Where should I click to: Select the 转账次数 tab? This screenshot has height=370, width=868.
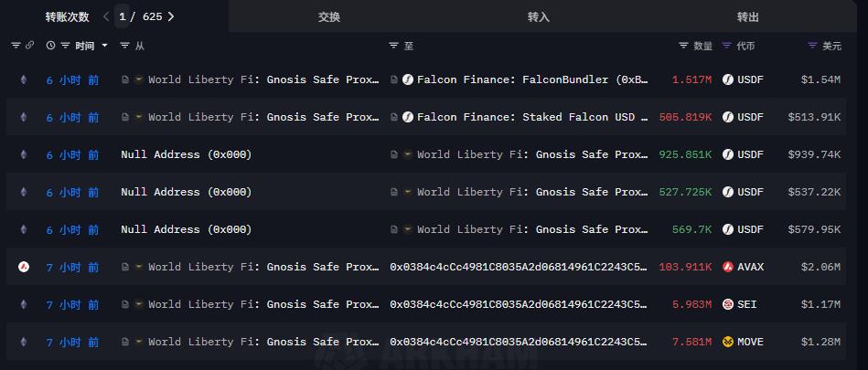coord(67,16)
